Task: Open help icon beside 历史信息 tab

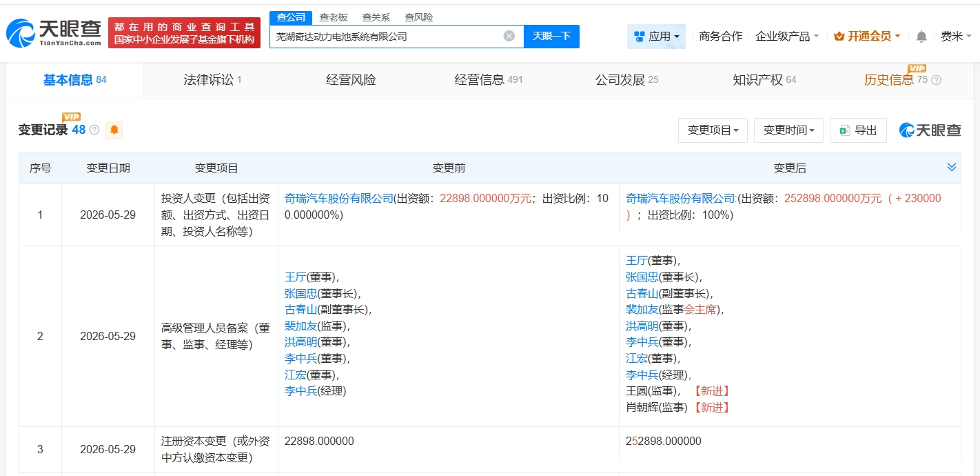Action: tap(936, 80)
